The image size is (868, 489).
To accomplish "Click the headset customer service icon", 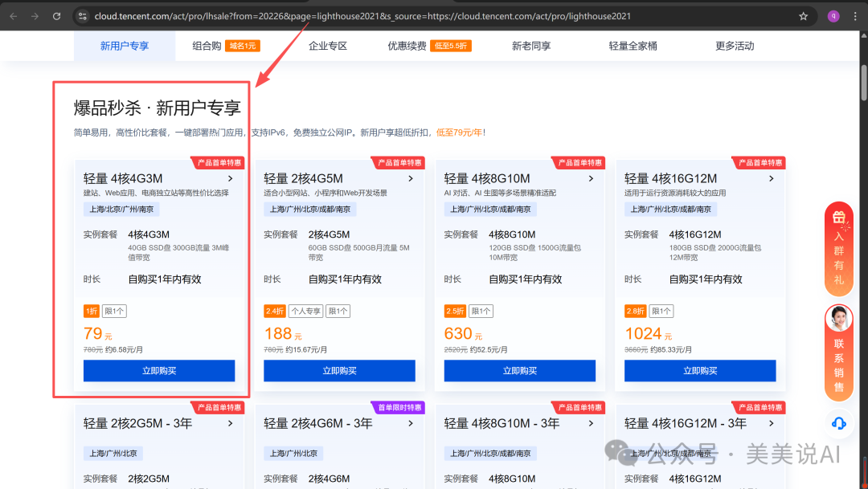I will click(838, 423).
